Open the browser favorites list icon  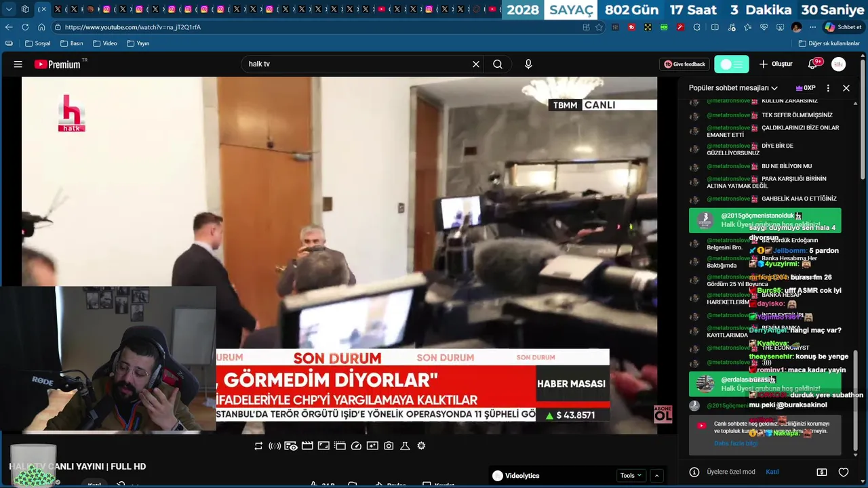point(747,27)
